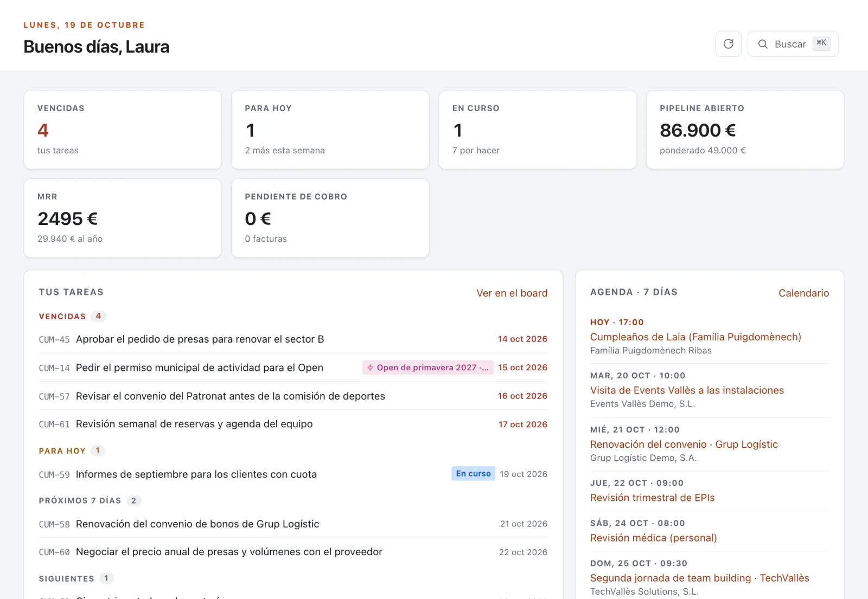The width and height of the screenshot is (868, 599).
Task: Click 'Família Puigdomènech Ribas' agenda subtitle
Action: 650,351
